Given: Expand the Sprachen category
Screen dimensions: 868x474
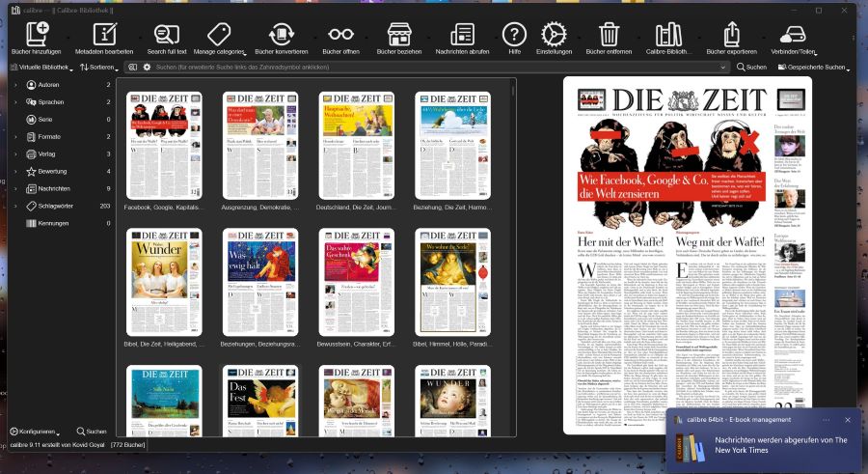Looking at the screenshot, I should click(x=15, y=102).
